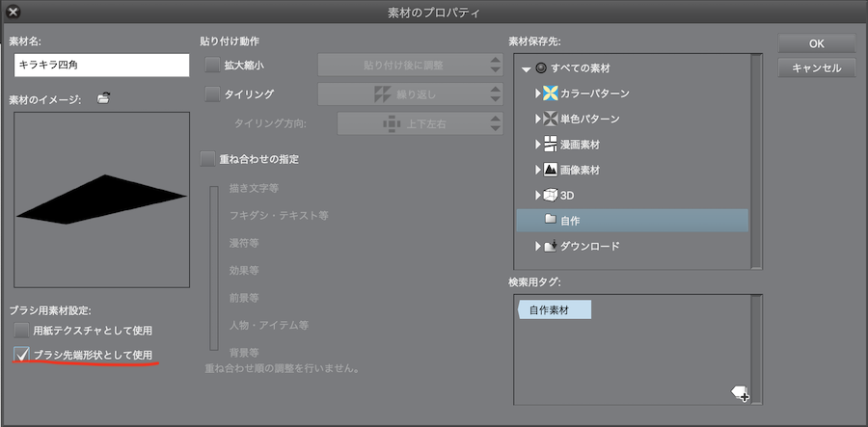This screenshot has height=427, width=868.
Task: Click the 素材名 text field
Action: (x=102, y=65)
